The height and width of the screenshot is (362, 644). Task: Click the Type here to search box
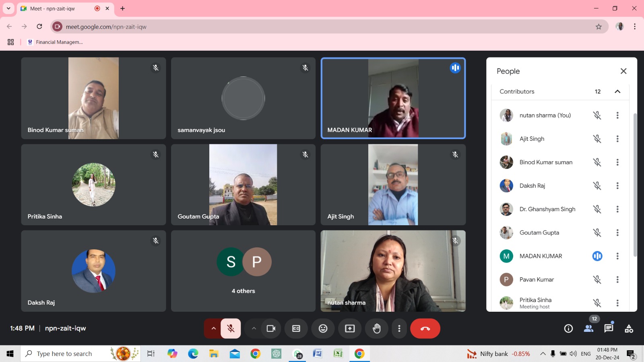point(80,354)
